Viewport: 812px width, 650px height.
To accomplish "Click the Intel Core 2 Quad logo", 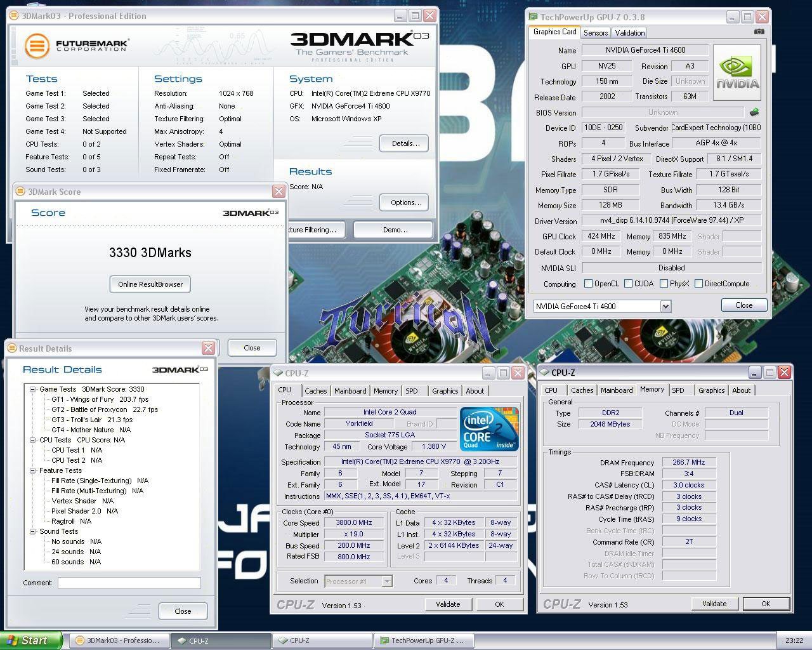I will tap(489, 429).
